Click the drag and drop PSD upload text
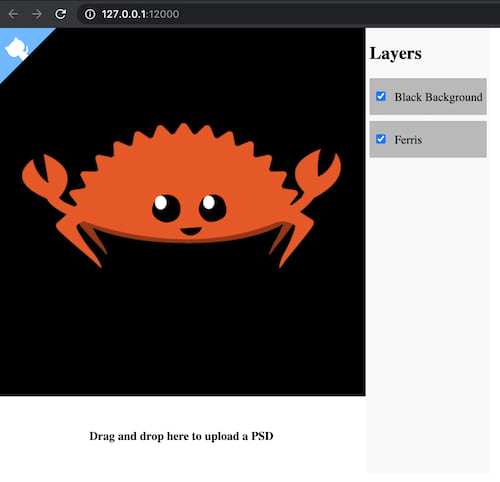Image resolution: width=500 pixels, height=482 pixels. click(x=181, y=436)
